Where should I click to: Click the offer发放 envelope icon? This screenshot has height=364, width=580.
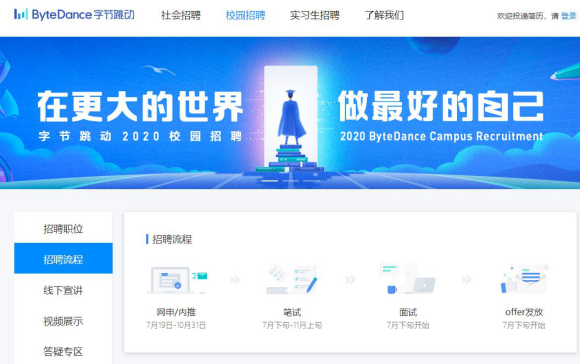[x=525, y=279]
